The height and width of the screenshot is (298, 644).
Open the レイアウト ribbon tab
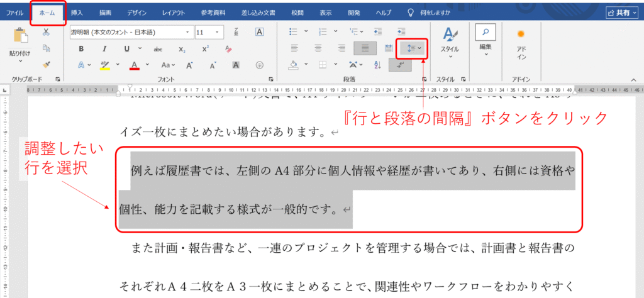click(x=173, y=13)
